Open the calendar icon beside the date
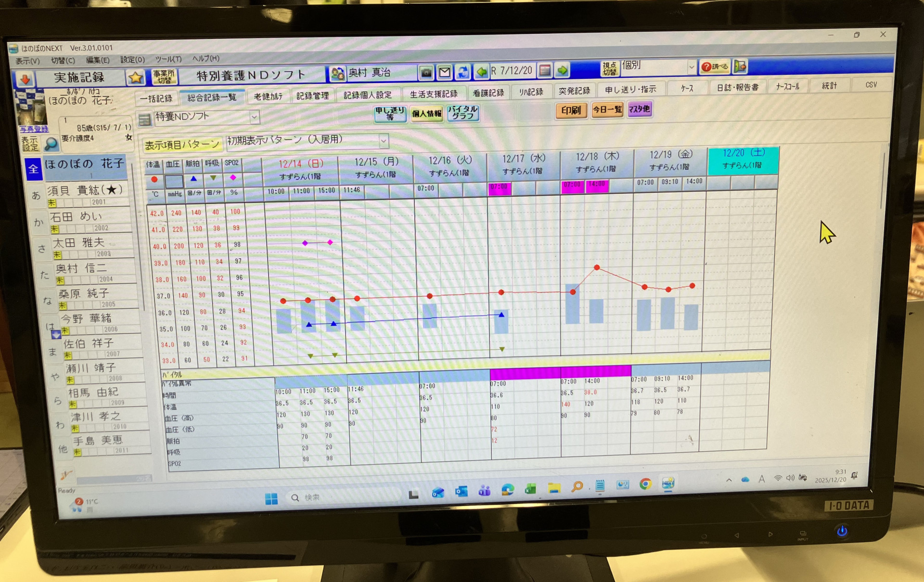The height and width of the screenshot is (582, 924). [x=545, y=71]
